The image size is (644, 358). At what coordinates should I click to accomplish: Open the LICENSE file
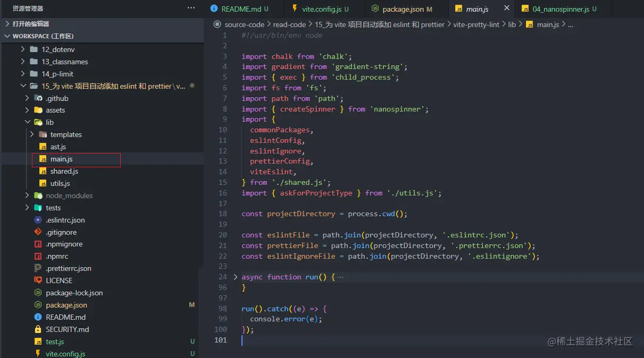59,280
